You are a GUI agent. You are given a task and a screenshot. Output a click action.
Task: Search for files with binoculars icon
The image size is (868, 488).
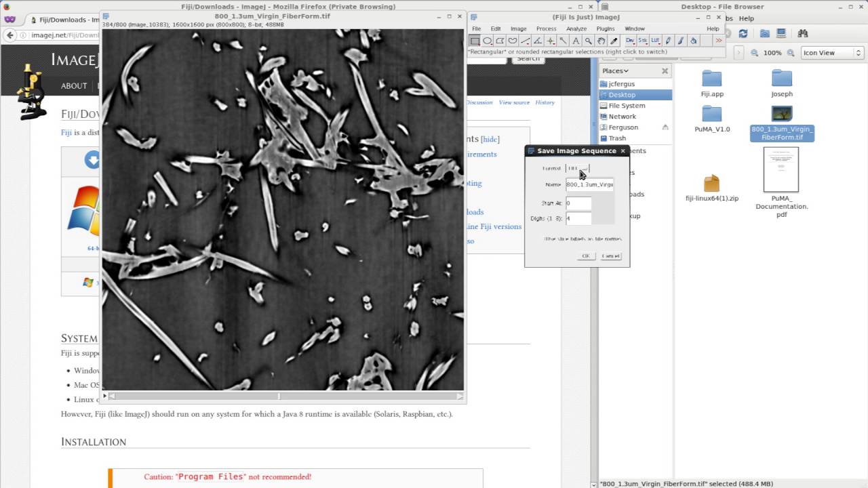pyautogui.click(x=803, y=33)
